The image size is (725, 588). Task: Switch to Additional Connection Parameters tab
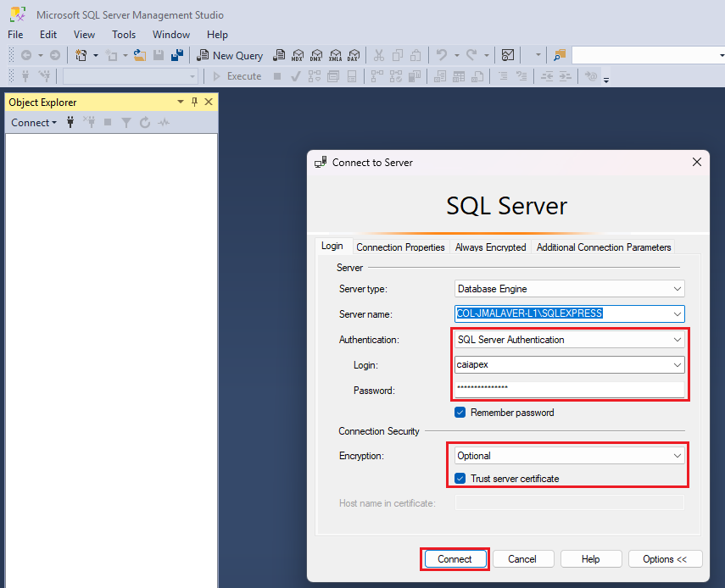(x=604, y=247)
